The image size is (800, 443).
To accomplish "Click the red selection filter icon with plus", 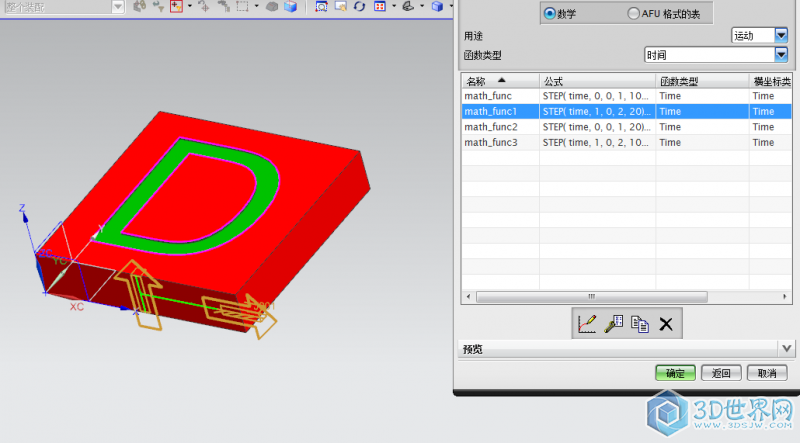I will [x=177, y=6].
